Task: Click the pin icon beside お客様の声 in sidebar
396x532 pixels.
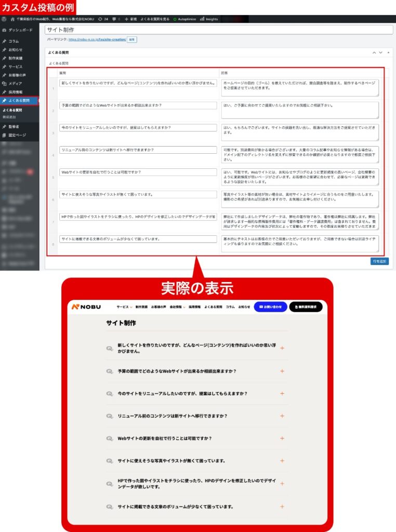Action: [4, 75]
